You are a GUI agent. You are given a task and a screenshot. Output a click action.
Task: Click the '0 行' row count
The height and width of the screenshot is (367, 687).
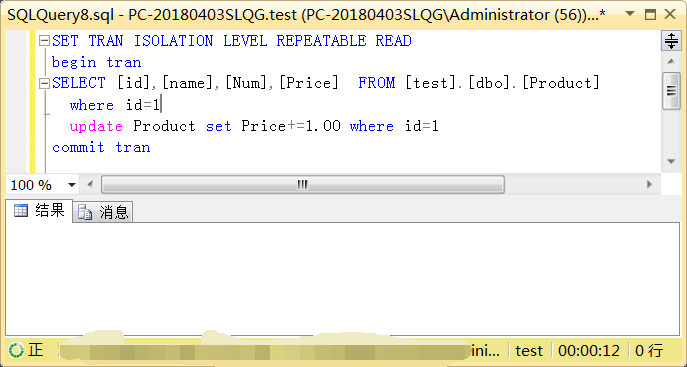pos(649,351)
